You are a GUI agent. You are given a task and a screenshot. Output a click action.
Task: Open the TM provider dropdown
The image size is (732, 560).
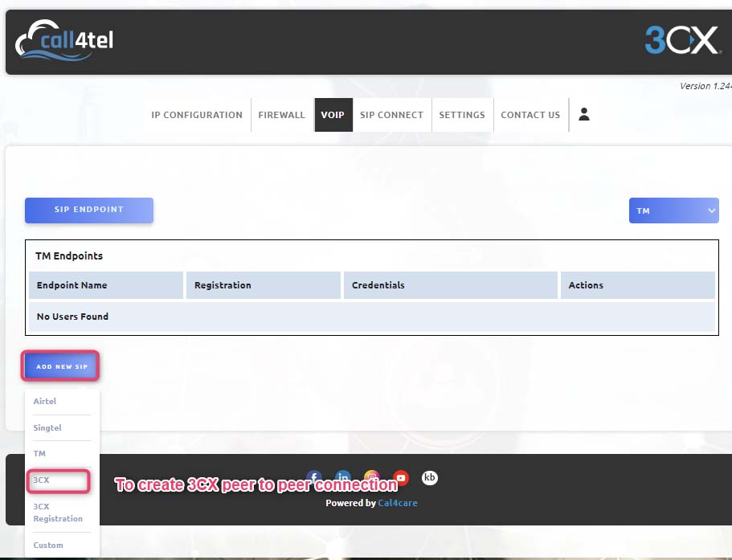pyautogui.click(x=673, y=211)
